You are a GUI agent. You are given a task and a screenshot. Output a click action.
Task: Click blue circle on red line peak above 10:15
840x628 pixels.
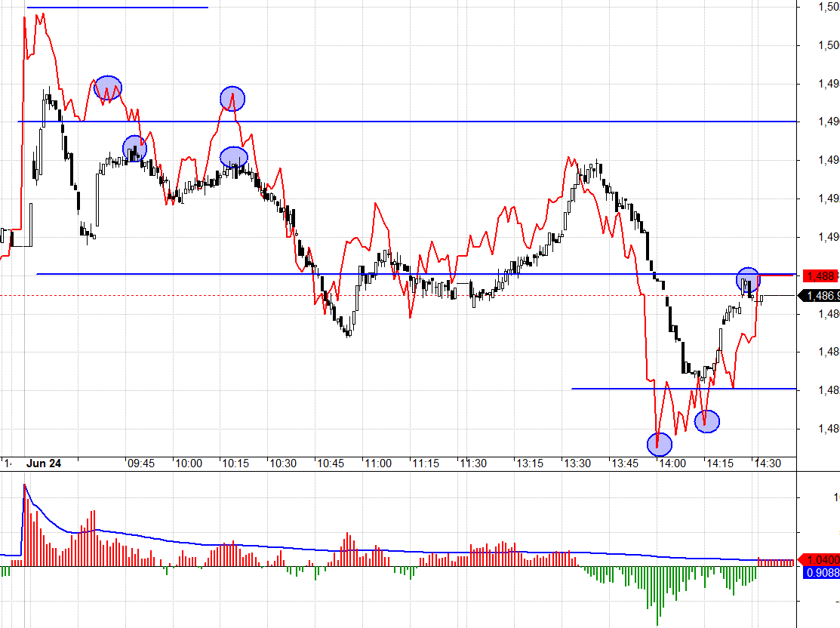232,99
